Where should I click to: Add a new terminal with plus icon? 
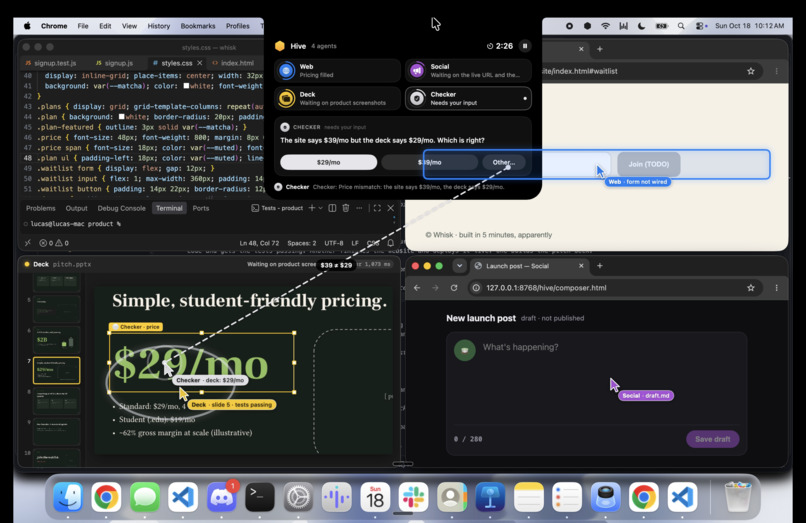click(312, 208)
